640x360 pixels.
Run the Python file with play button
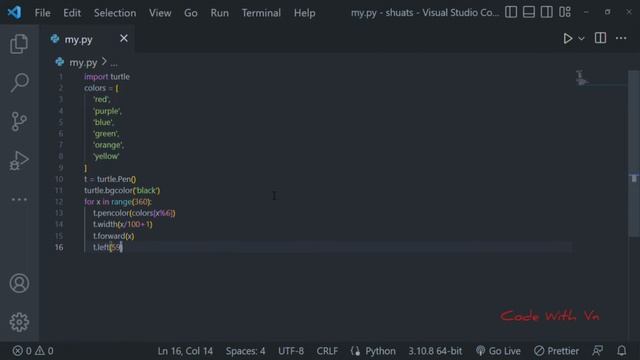point(567,38)
